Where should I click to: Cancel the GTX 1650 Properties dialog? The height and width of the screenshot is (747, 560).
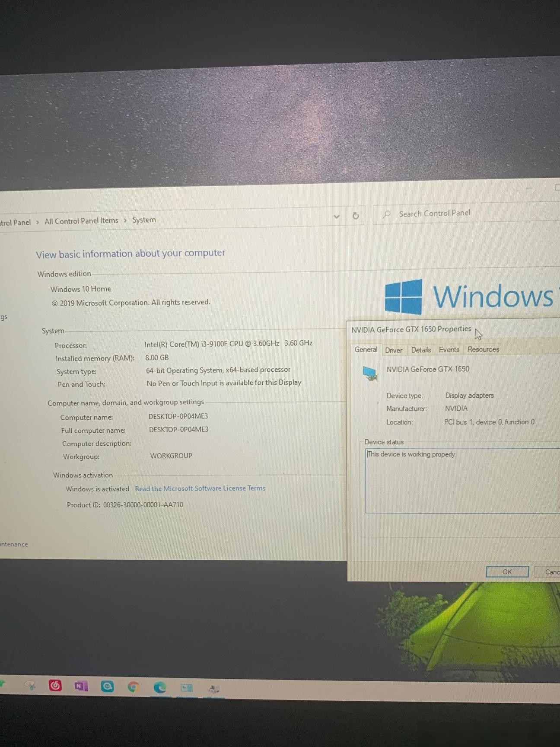pos(548,571)
